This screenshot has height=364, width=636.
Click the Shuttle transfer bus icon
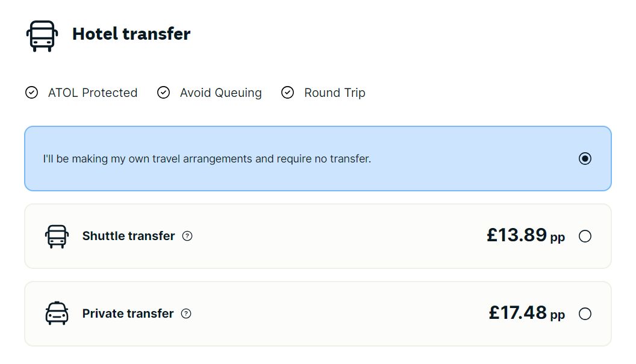pyautogui.click(x=57, y=236)
